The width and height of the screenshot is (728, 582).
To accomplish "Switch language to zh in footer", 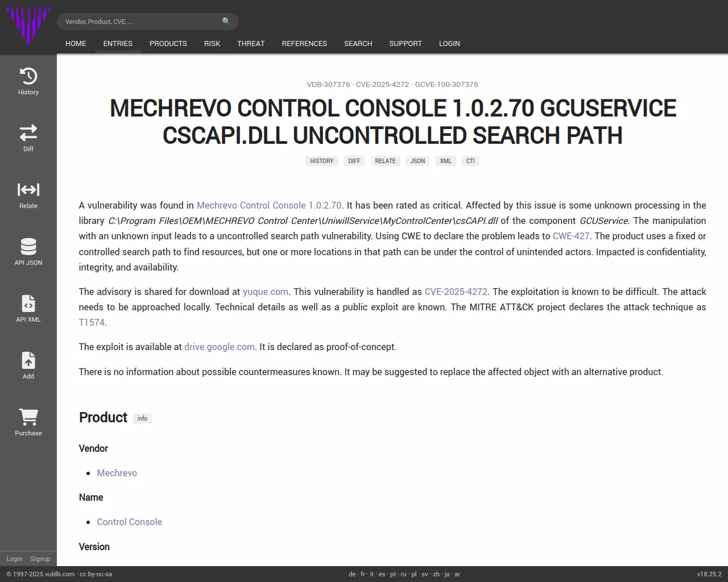I will pos(436,574).
